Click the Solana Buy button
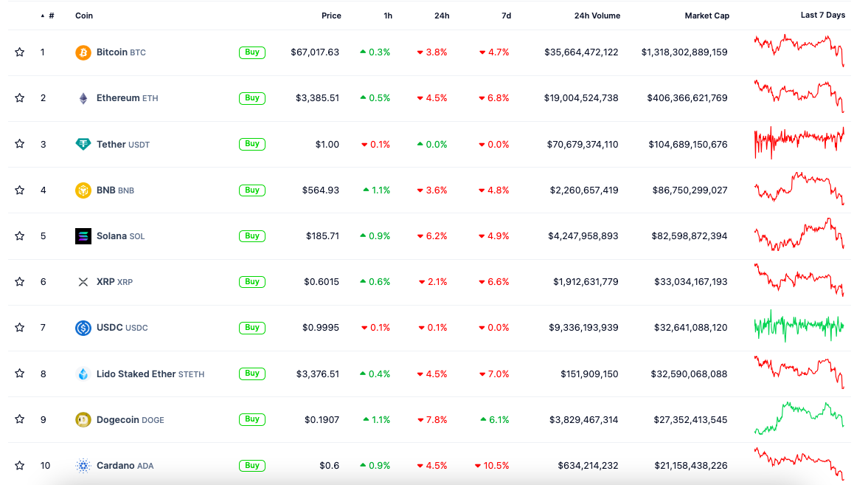This screenshot has height=485, width=868. [252, 236]
